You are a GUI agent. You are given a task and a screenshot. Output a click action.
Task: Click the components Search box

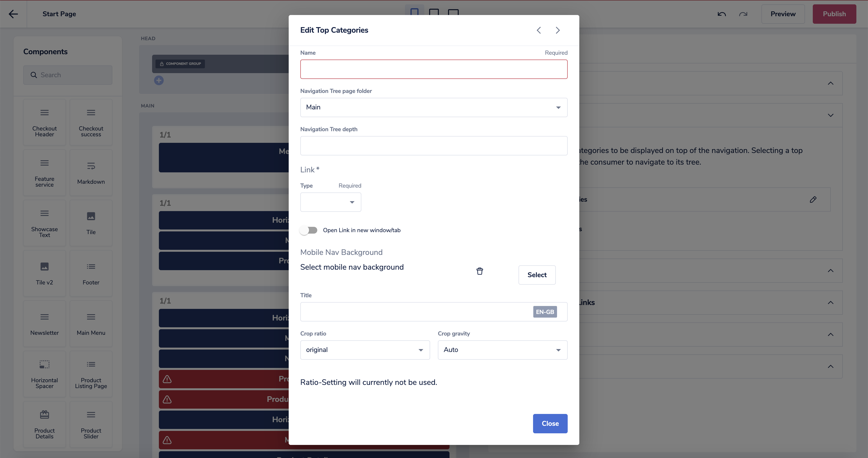pyautogui.click(x=68, y=75)
